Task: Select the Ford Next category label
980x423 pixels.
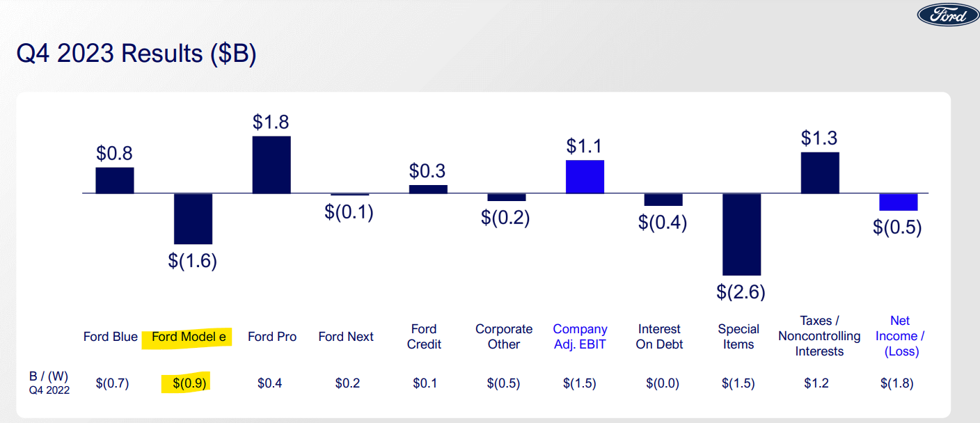Action: click(346, 337)
